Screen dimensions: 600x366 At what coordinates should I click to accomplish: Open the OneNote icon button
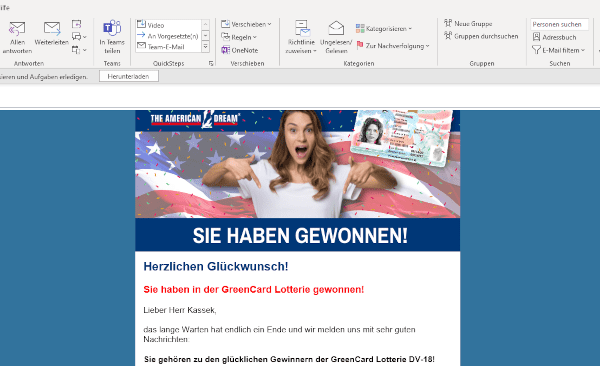coord(240,50)
